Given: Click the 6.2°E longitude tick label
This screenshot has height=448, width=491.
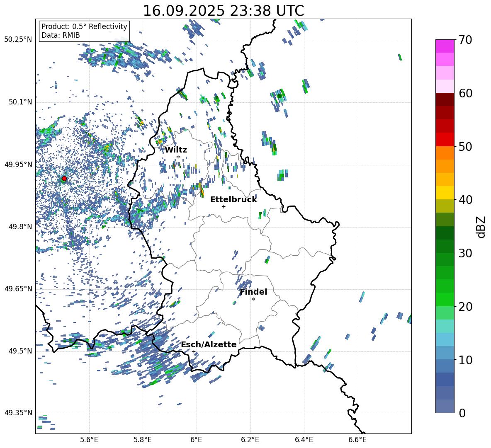Looking at the screenshot, I should pyautogui.click(x=250, y=440).
